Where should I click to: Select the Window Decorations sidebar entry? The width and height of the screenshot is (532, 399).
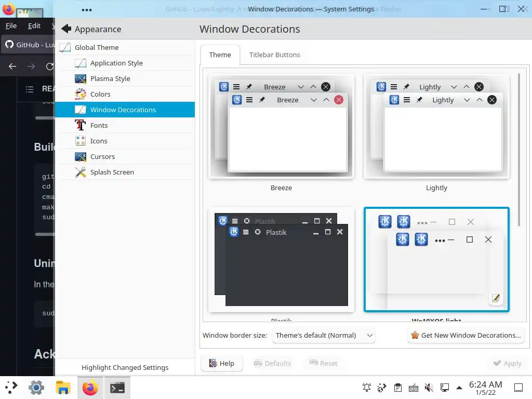click(x=125, y=110)
